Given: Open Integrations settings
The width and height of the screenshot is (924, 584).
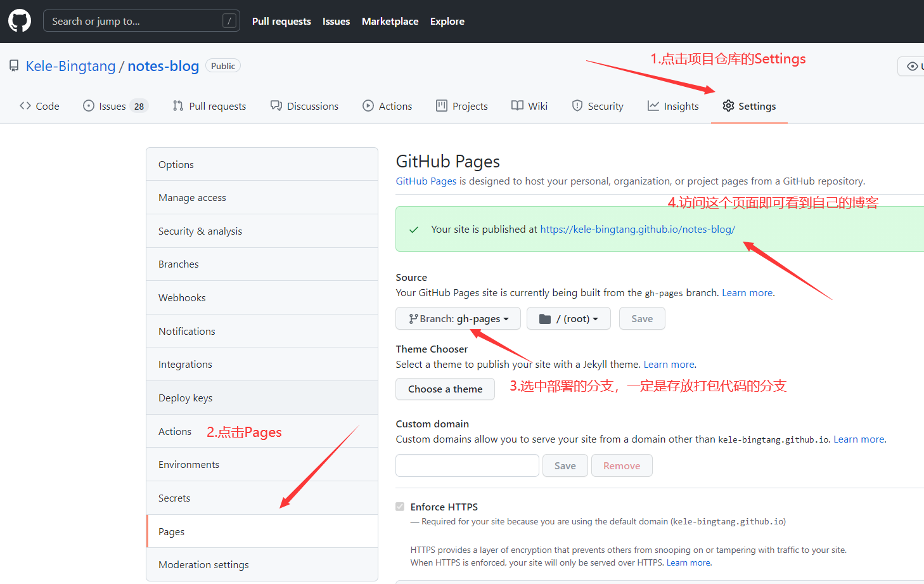Looking at the screenshot, I should 262,364.
